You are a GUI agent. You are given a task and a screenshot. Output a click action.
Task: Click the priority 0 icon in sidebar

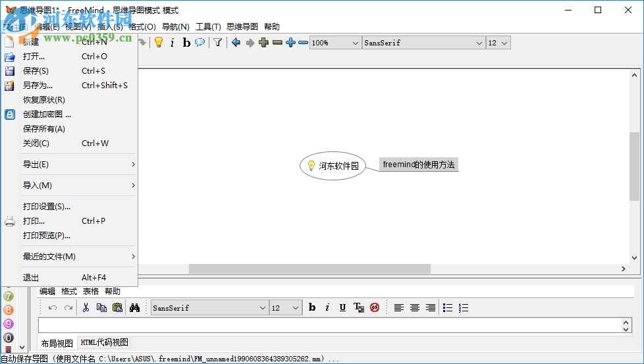9,338
